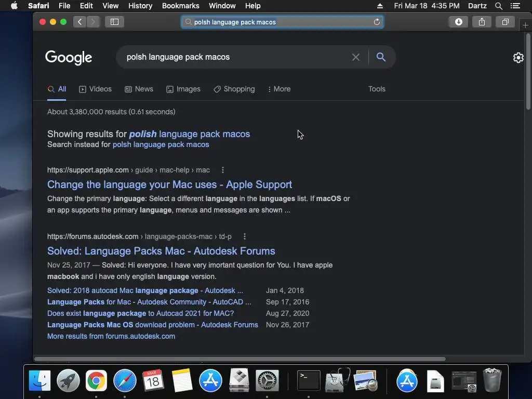Screen dimensions: 532x399
Task: Click the vertical page scrollbar
Action: pyautogui.click(x=528, y=72)
